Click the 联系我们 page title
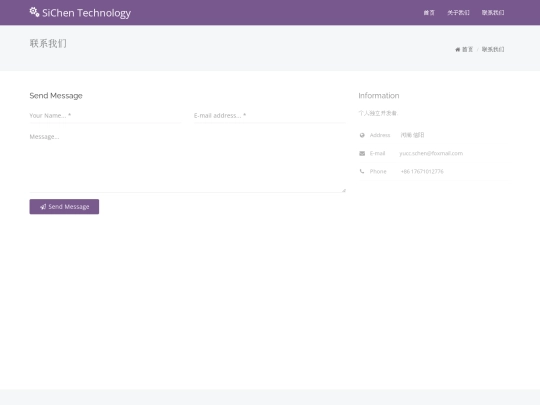This screenshot has height=405, width=540. pos(48,43)
